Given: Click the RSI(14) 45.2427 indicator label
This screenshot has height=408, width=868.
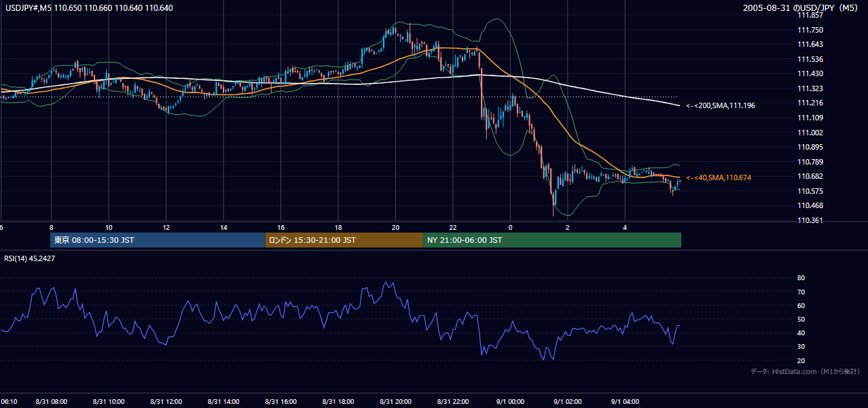Looking at the screenshot, I should coord(30,258).
